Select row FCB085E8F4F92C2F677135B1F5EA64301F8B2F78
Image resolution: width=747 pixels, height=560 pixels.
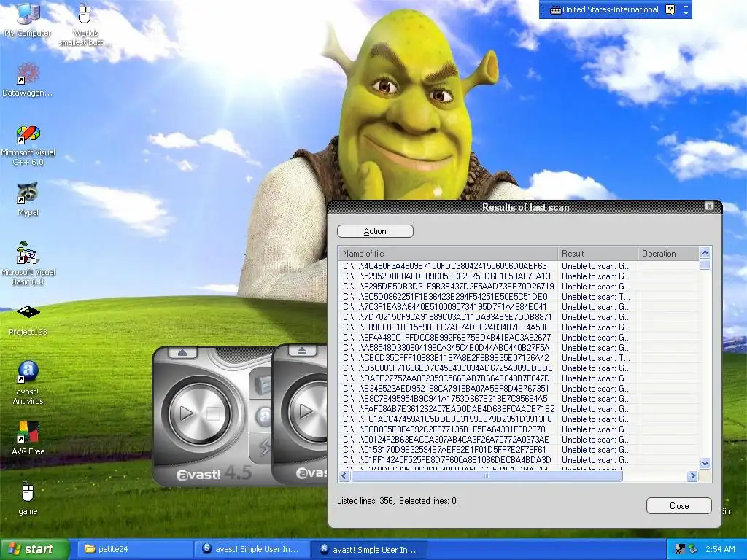519,429
